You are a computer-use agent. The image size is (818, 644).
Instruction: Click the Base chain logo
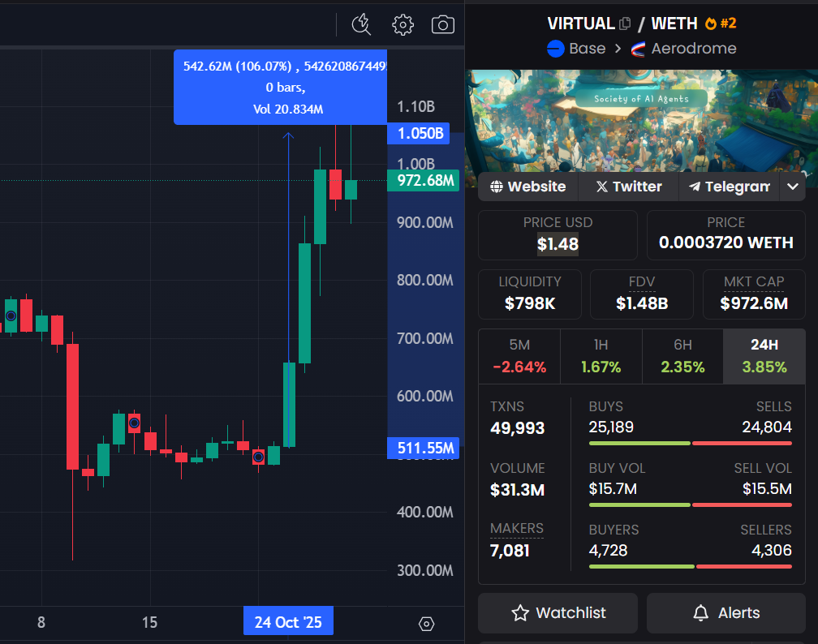pos(556,49)
